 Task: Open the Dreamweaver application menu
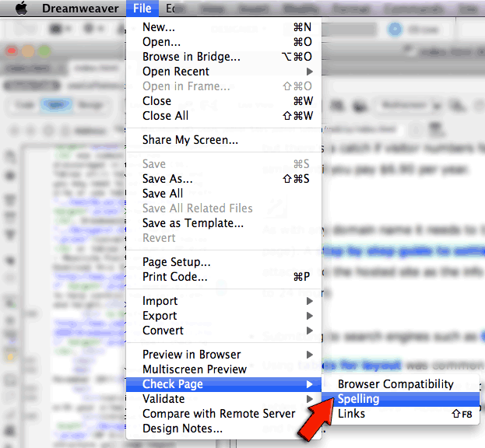(80, 9)
